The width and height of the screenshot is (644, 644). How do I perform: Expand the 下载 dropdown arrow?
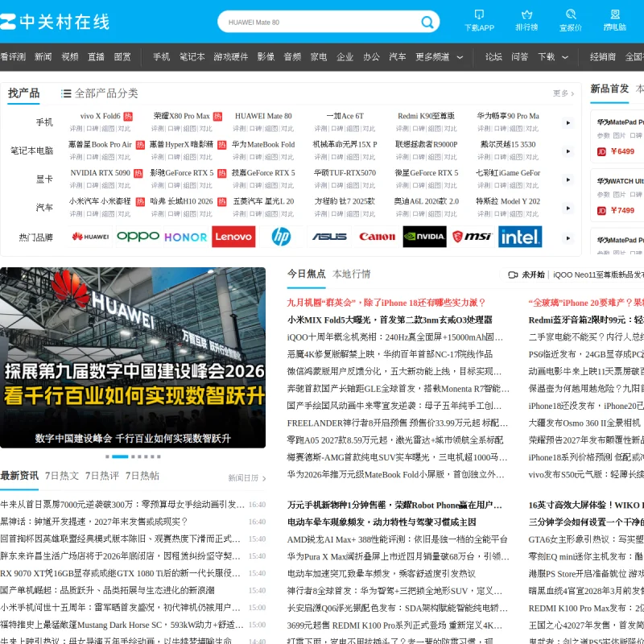(x=565, y=57)
